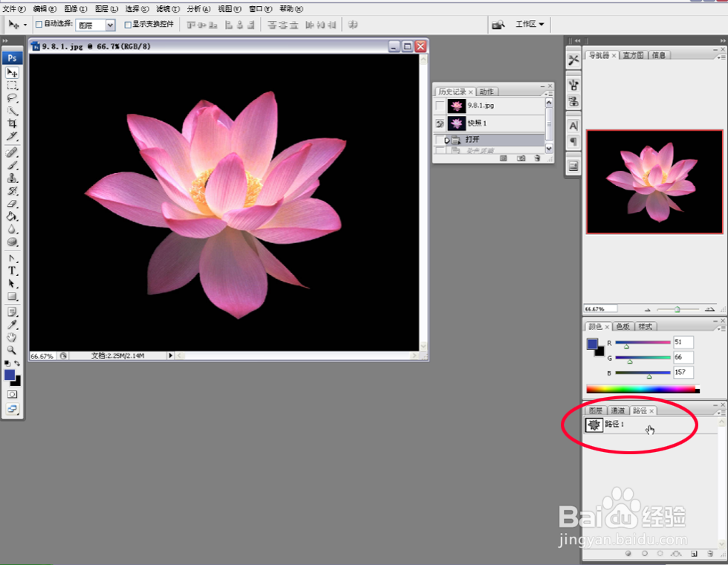
Task: Delete the current history state
Action: click(537, 158)
